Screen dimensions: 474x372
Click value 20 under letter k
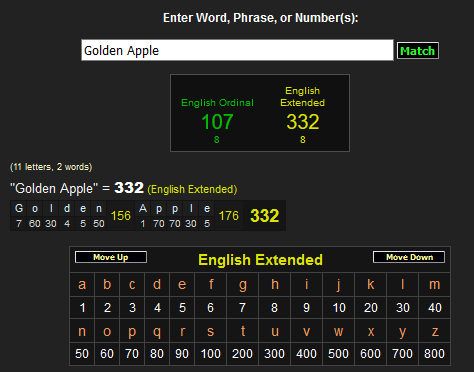371,307
